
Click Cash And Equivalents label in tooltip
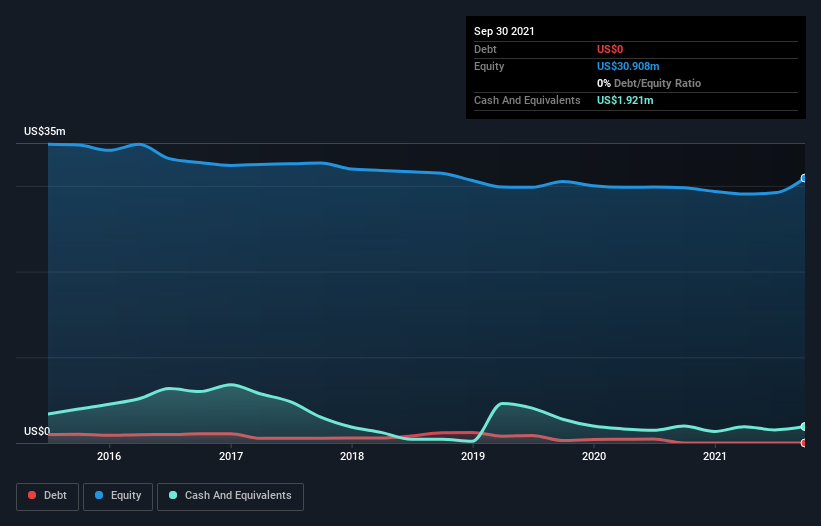tap(527, 100)
